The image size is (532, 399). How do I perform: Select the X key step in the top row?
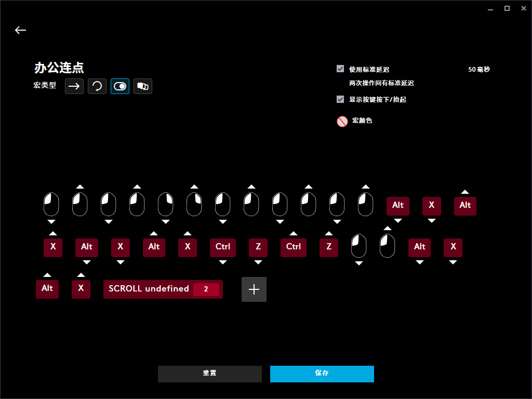click(x=431, y=205)
